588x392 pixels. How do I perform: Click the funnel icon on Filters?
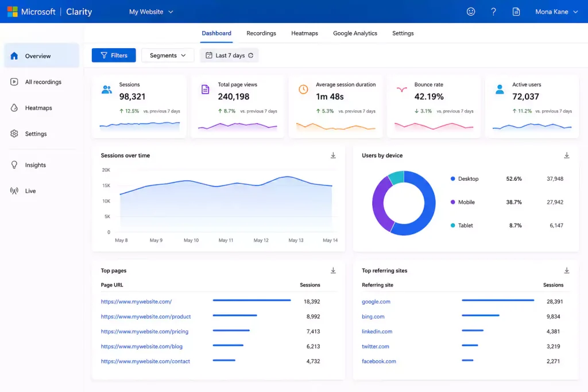pos(104,56)
